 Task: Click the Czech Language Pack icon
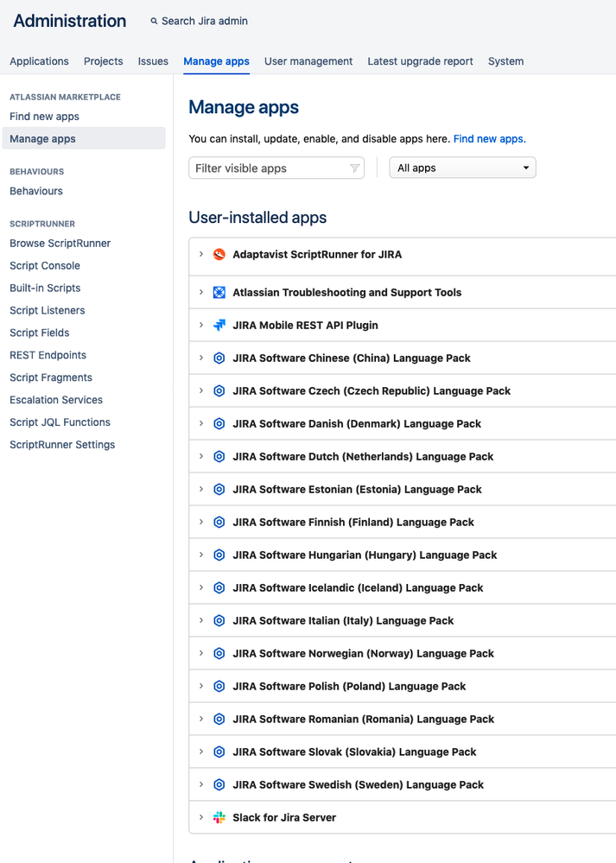click(219, 390)
